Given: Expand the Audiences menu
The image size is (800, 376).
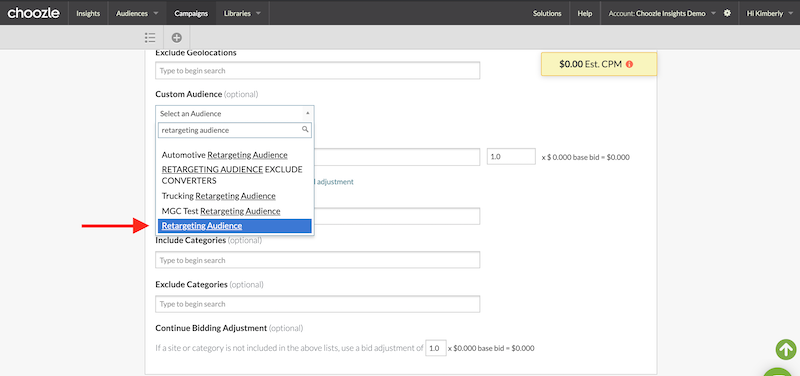Looking at the screenshot, I should click(x=137, y=13).
